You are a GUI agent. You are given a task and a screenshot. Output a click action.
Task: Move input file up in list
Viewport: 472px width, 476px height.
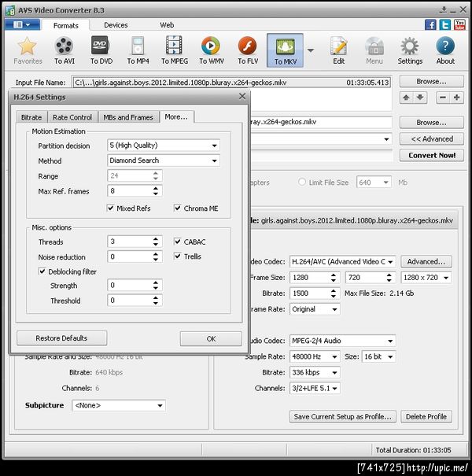pos(406,98)
